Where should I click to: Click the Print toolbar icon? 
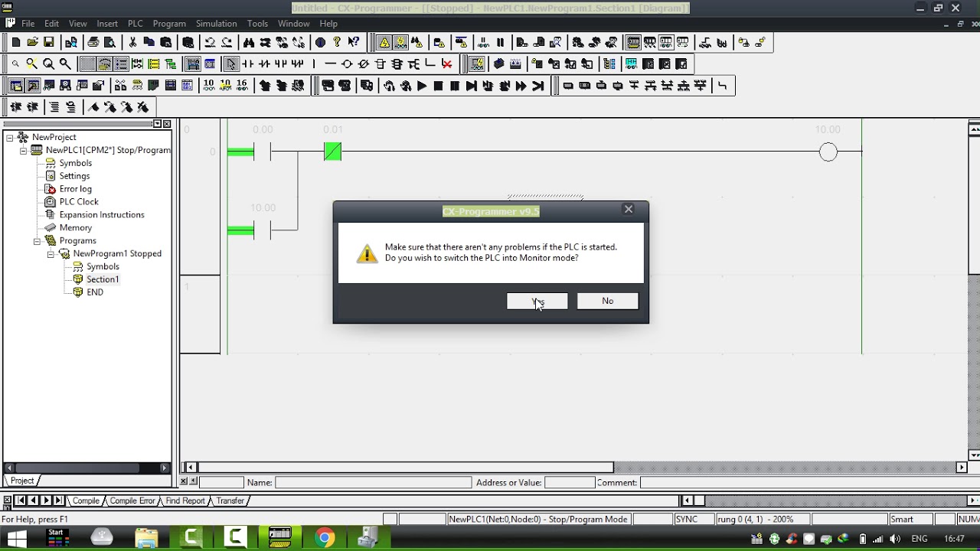pos(93,43)
